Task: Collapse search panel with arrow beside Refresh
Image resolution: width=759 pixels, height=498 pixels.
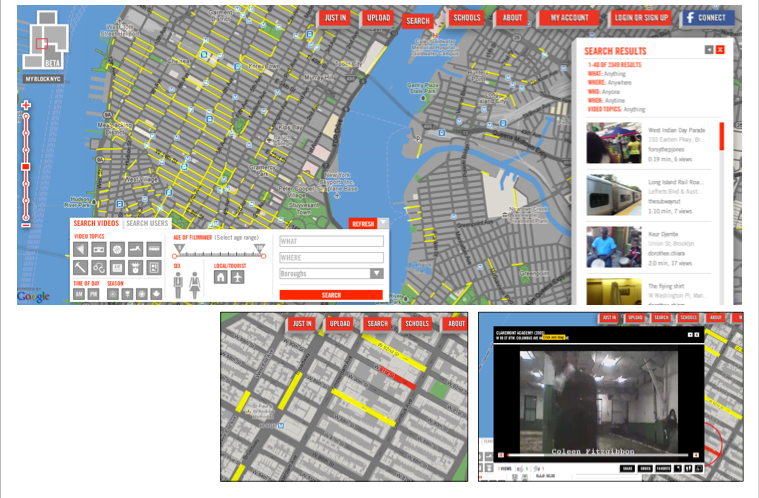Action: [383, 223]
